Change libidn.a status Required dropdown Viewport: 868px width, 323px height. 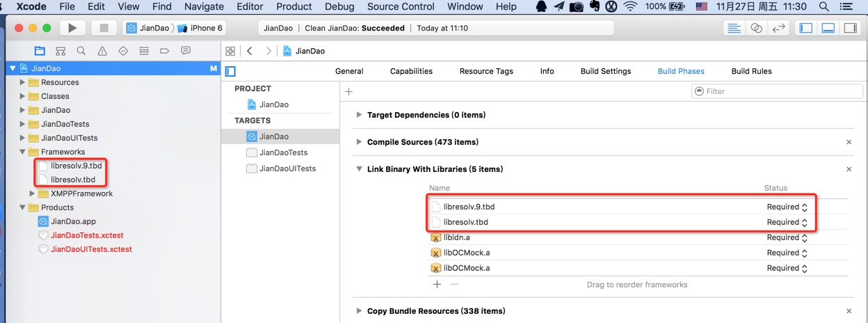point(787,237)
